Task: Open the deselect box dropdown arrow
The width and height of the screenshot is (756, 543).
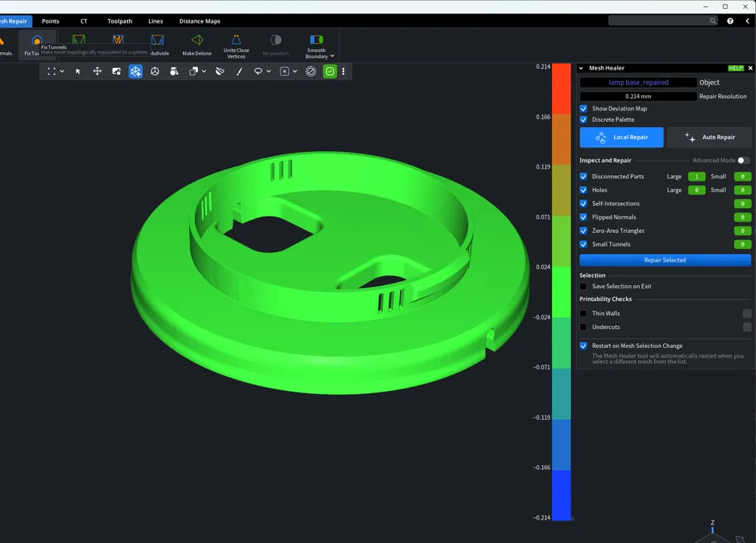Action: coord(295,71)
